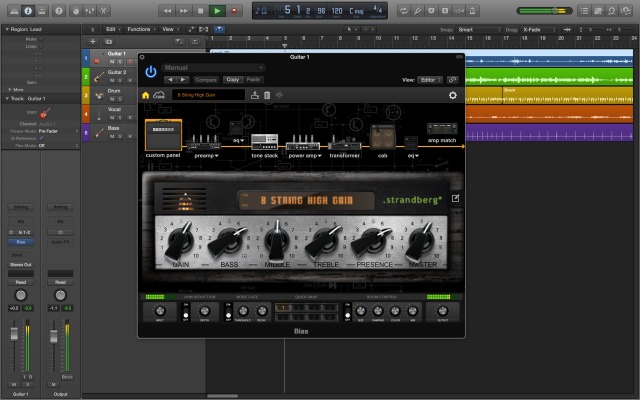Click the Rewind transport button
This screenshot has height=400, width=640.
(x=167, y=11)
